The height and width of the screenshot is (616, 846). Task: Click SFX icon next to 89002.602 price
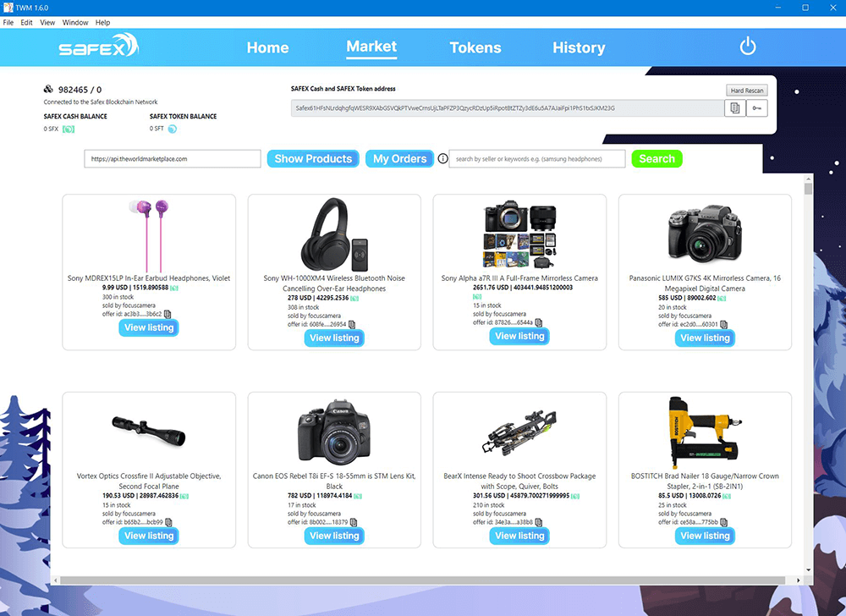coord(722,299)
